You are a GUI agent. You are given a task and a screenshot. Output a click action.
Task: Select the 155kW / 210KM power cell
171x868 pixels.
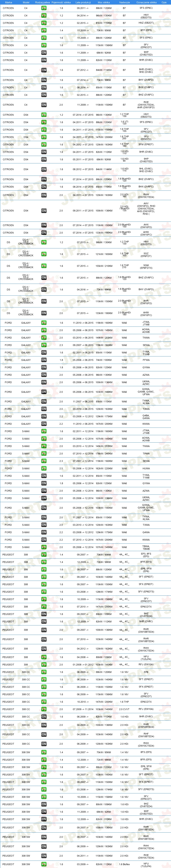104,266
